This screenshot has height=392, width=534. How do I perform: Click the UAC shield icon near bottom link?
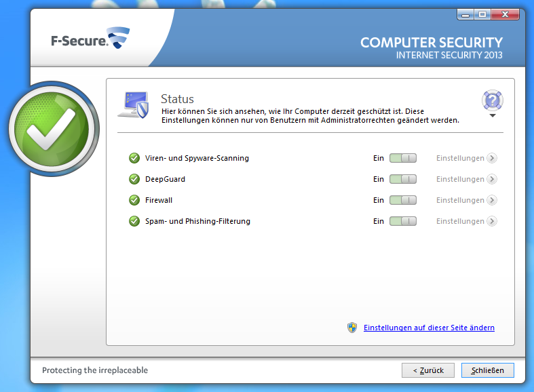pos(352,328)
